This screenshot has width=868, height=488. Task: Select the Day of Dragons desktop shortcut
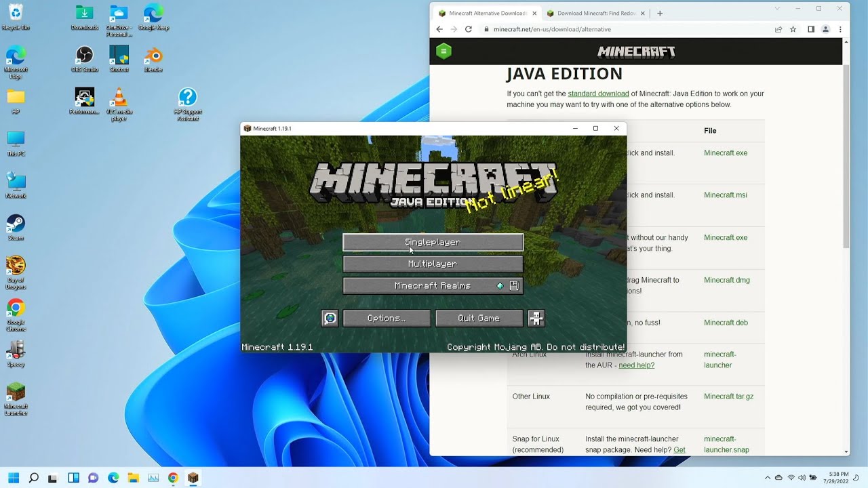pos(16,272)
